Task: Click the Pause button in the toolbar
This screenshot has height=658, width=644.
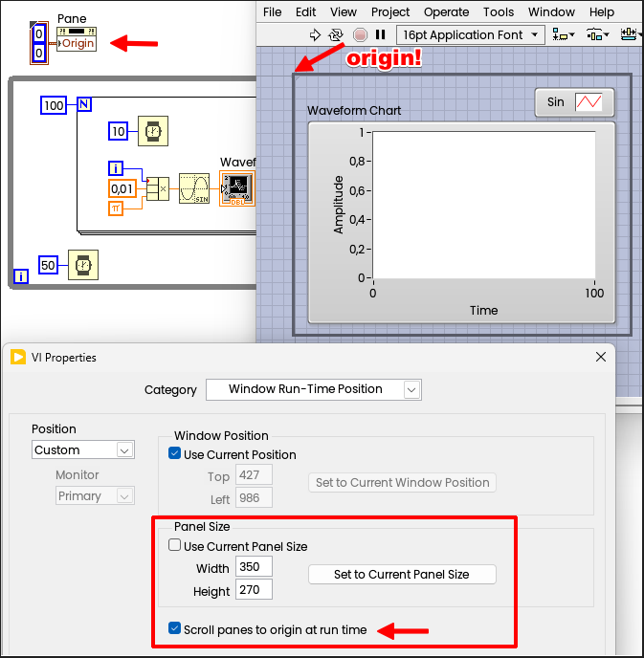Action: point(380,34)
